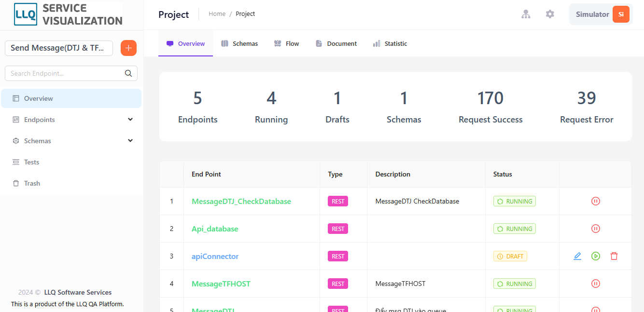Click the orange add new project button
Image resolution: width=644 pixels, height=312 pixels.
click(x=128, y=48)
